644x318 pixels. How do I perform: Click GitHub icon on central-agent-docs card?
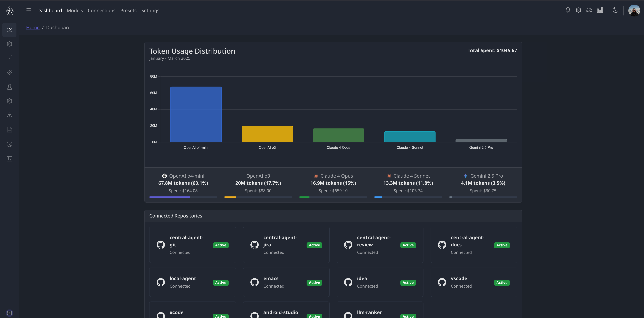pos(442,245)
